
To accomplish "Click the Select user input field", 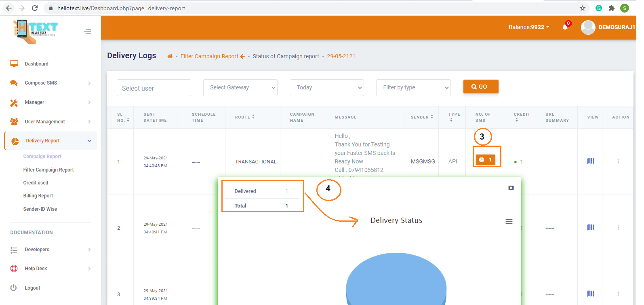I will click(x=154, y=88).
